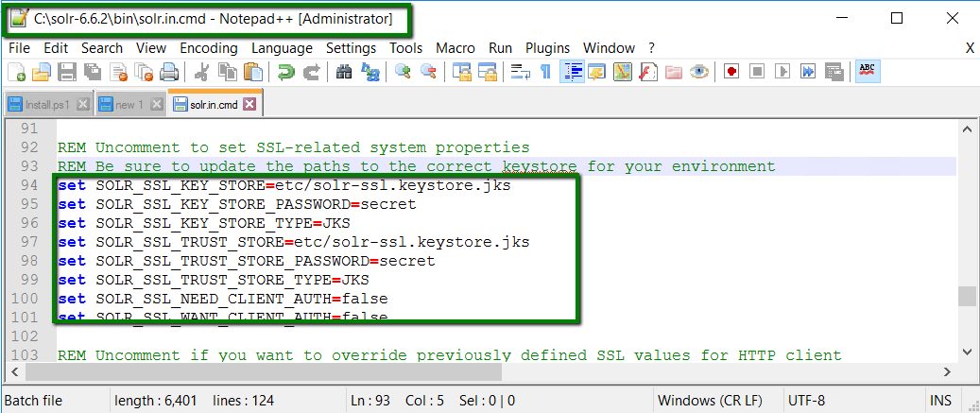
Task: Print the document with the printer icon
Action: click(x=169, y=72)
